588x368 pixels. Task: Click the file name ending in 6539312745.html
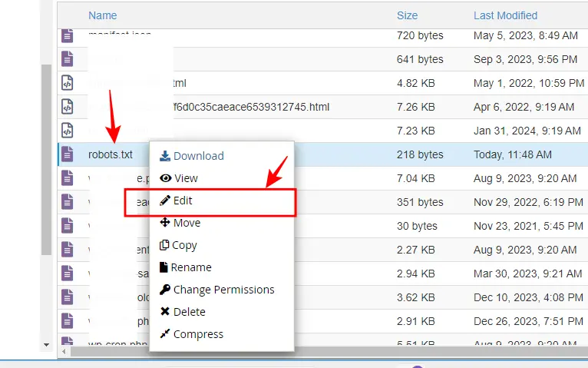pos(251,107)
